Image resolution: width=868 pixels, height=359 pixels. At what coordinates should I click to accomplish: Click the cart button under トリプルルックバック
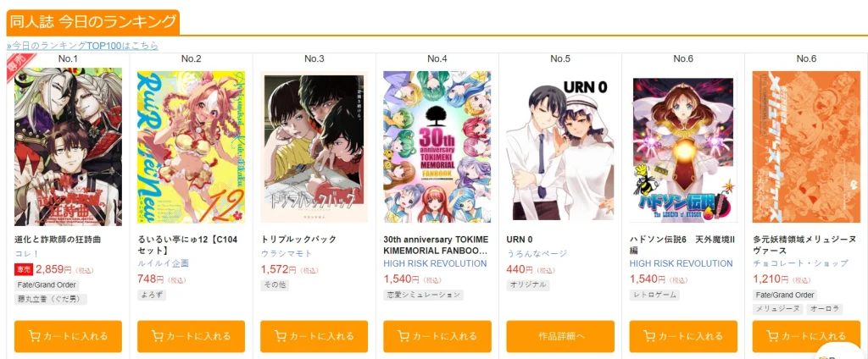tap(314, 336)
